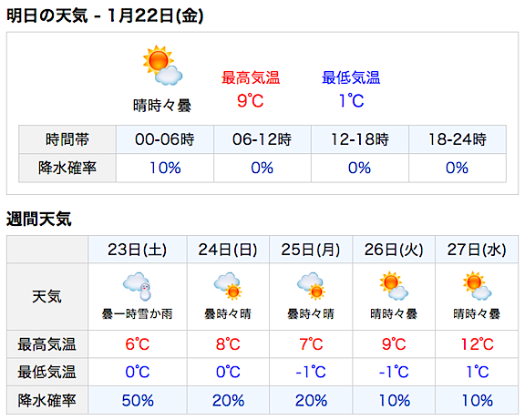Click the cloudy-sun icon for 24日(日)
525x420 pixels.
(x=228, y=286)
